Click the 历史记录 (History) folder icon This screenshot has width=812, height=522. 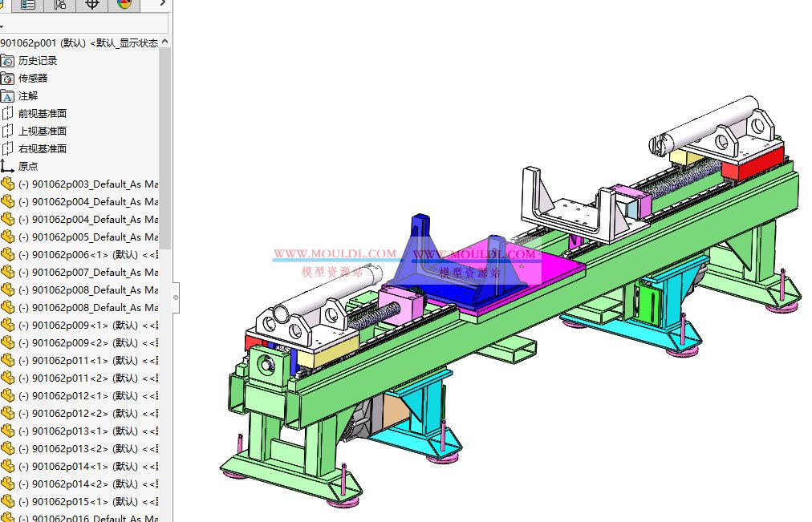point(8,60)
